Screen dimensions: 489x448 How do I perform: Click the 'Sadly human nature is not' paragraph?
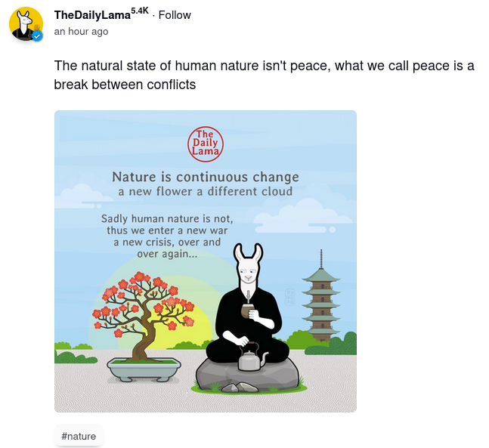coord(167,236)
